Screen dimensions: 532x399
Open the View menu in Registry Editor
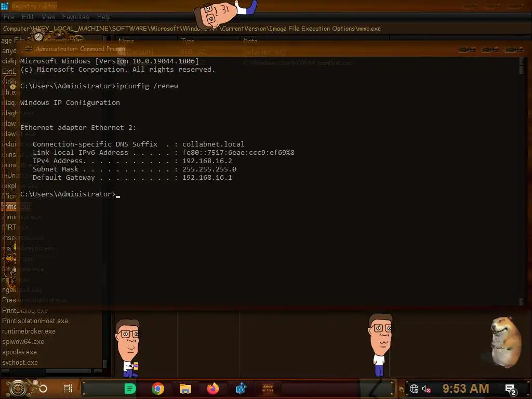click(x=48, y=17)
